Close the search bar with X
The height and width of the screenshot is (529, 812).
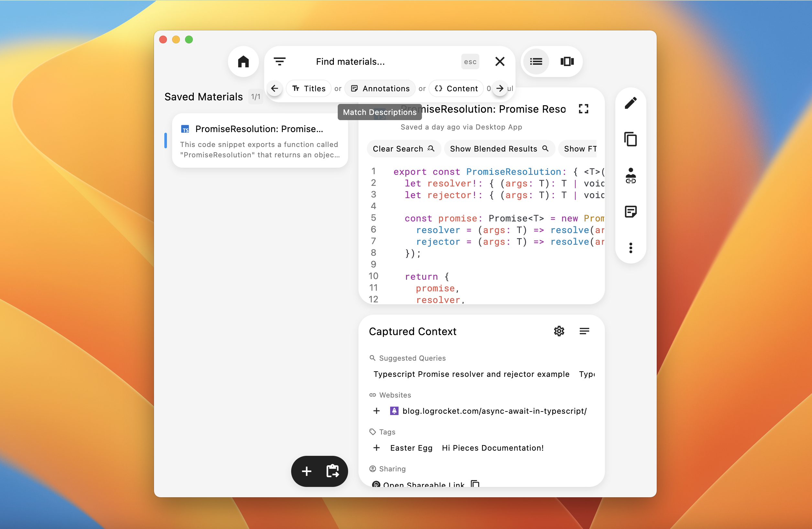pos(500,62)
